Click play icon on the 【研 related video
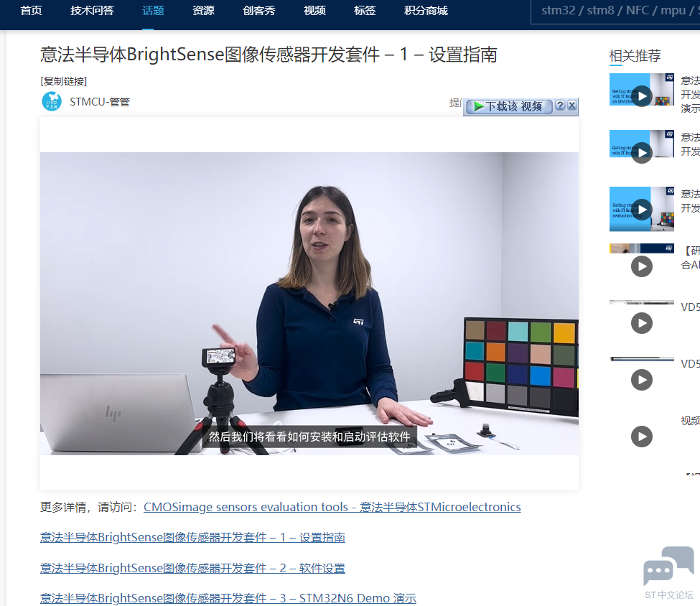Screen dimensions: 700x606 (642, 266)
